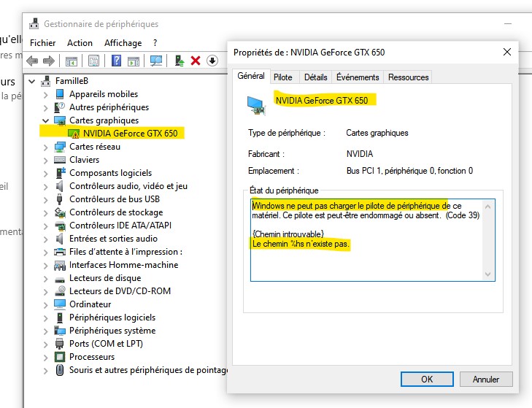This screenshot has width=532, height=408.
Task: Select the Général tab
Action: pos(251,76)
